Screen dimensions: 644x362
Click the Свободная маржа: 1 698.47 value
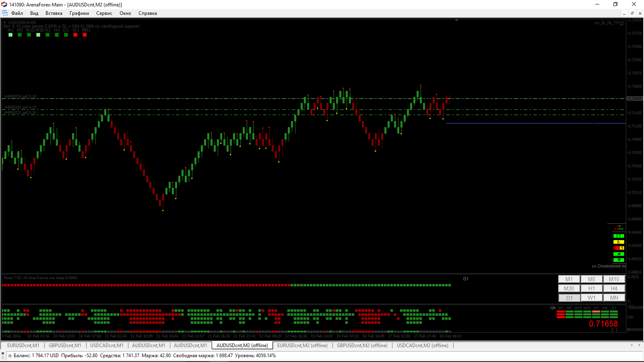[x=203, y=356]
